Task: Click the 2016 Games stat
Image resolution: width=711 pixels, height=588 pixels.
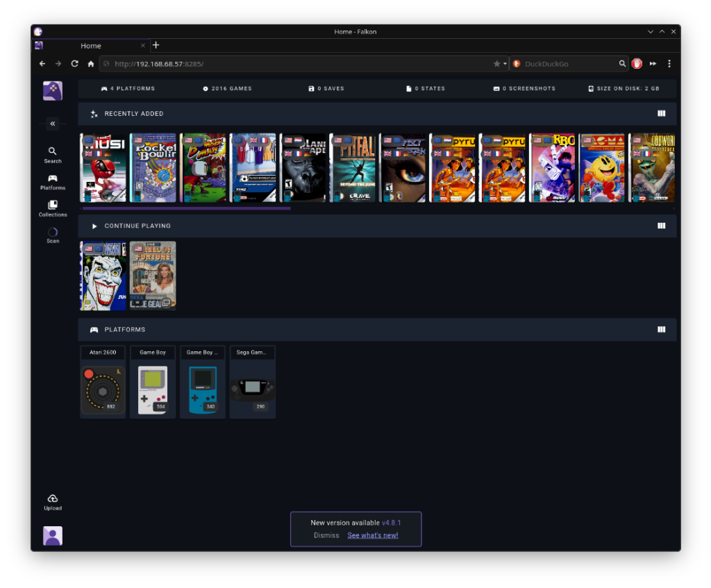Action: [227, 88]
